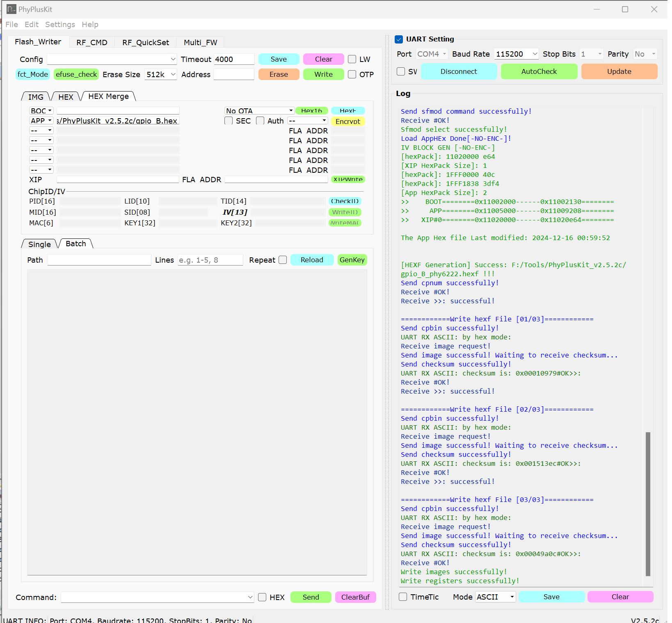Viewport: 672px width, 623px height.
Task: Open the Settings menu
Action: point(60,25)
